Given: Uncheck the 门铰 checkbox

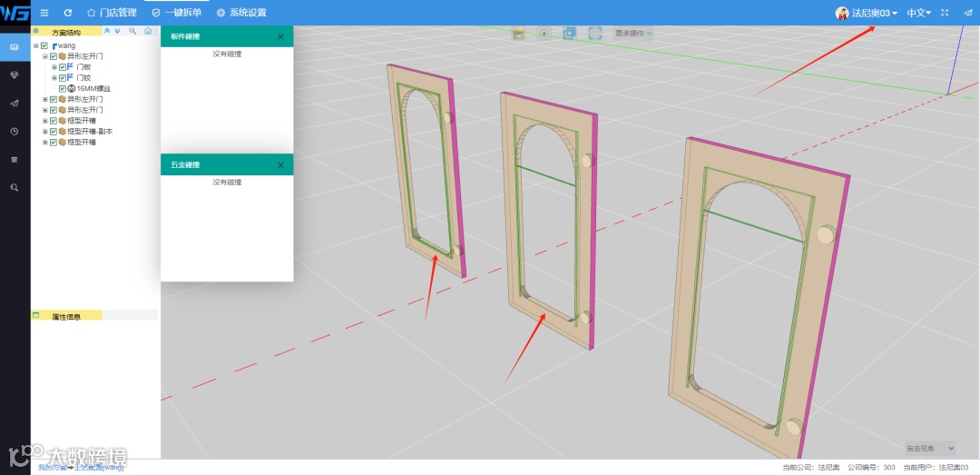Looking at the screenshot, I should [x=62, y=77].
